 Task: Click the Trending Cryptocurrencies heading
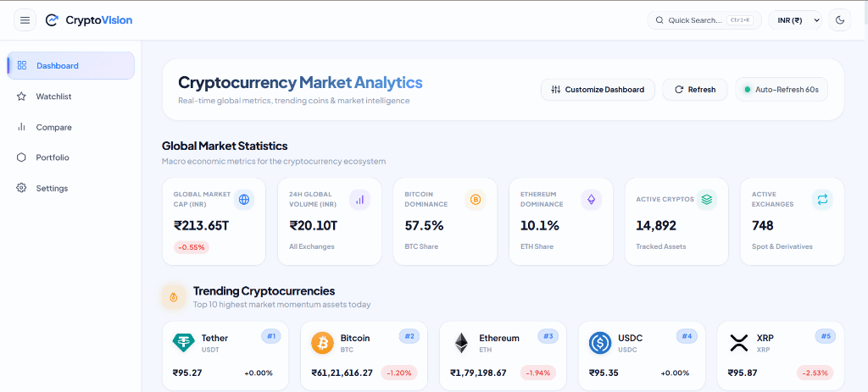coord(264,290)
